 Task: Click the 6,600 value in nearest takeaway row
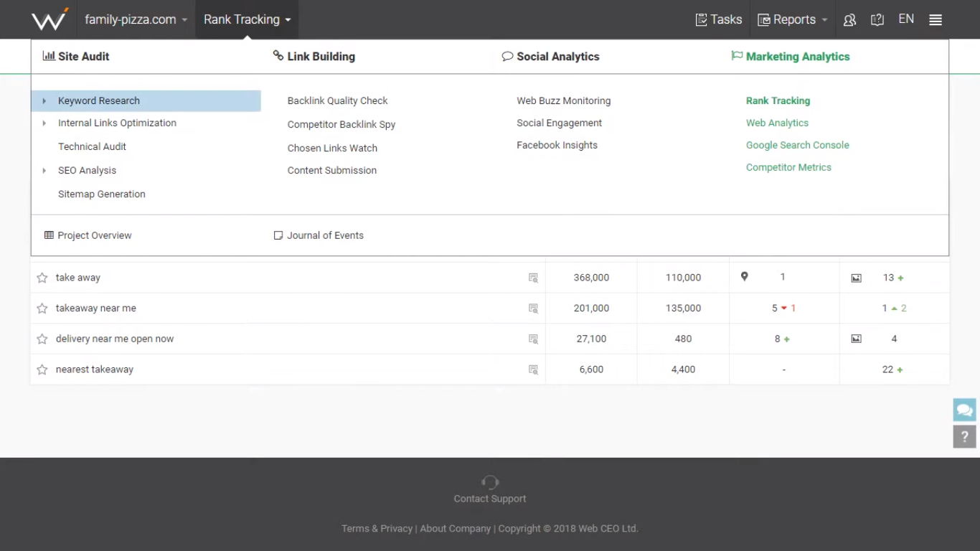pos(591,370)
